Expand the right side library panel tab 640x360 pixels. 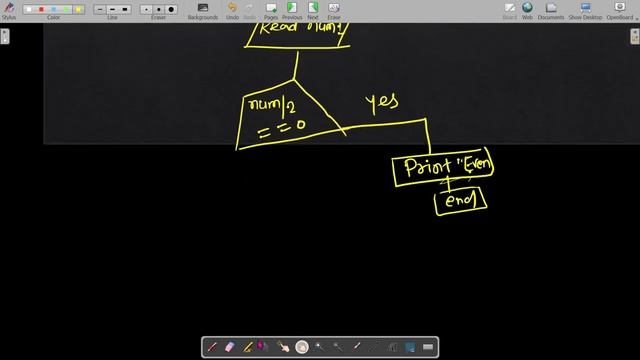pos(635,36)
